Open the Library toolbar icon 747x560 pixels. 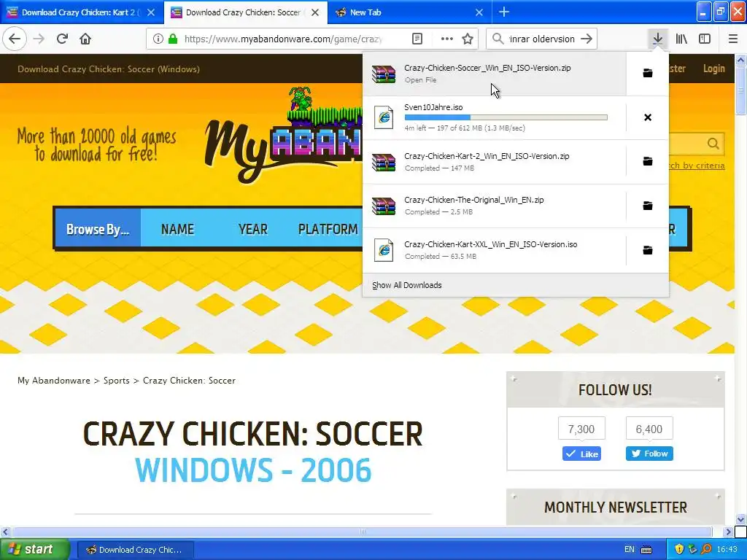[681, 39]
